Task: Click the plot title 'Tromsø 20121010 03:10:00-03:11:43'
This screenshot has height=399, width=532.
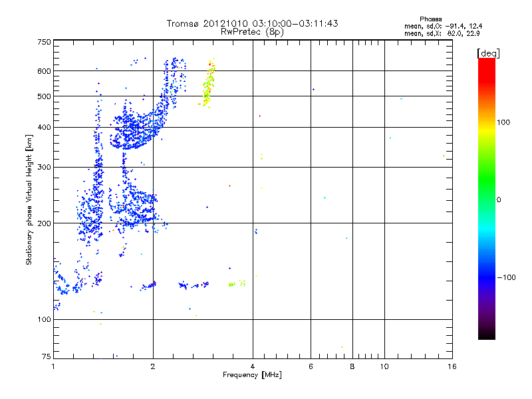Action: pos(252,23)
